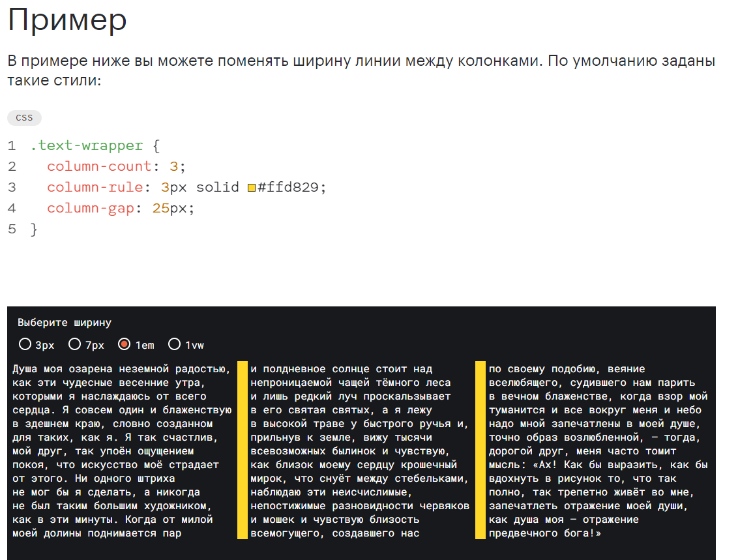Click line number 5 in code block

[12, 229]
